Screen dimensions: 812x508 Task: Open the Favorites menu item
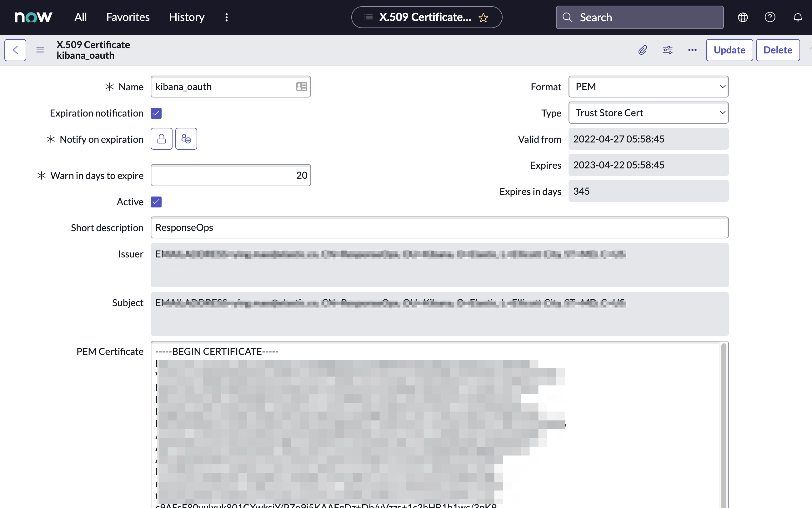tap(128, 17)
